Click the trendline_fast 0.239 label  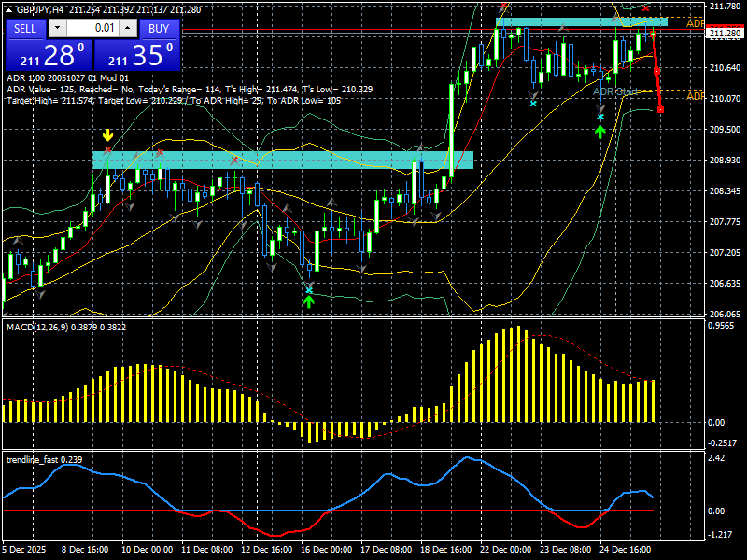(x=44, y=459)
